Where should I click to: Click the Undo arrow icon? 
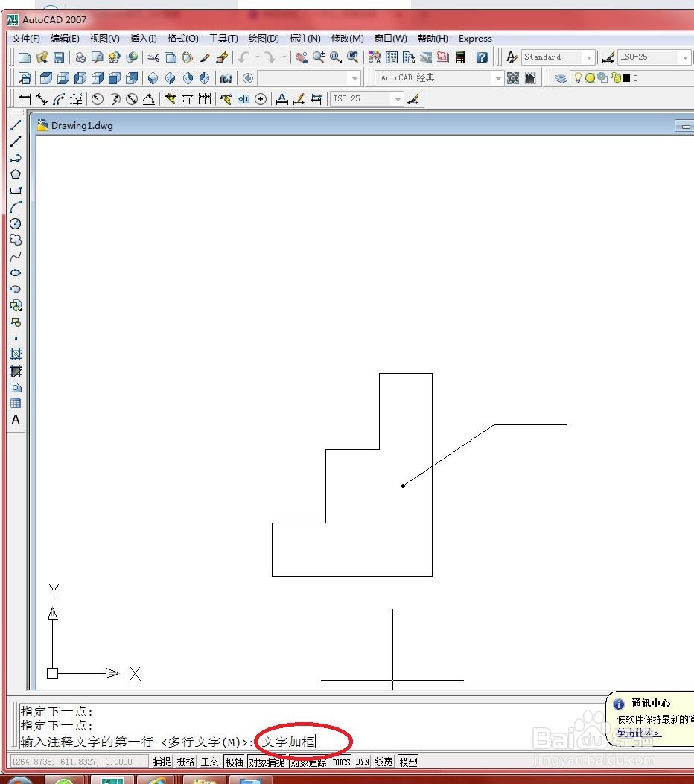(244, 57)
